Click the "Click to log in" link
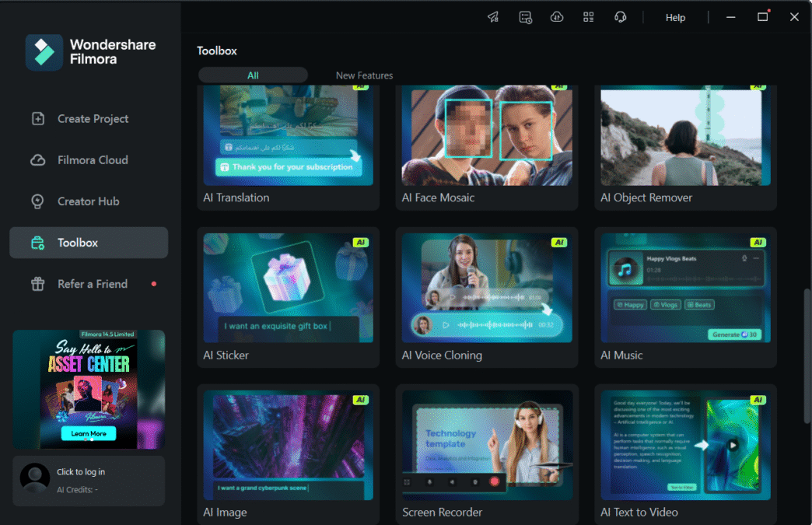Screen dimensions: 812x525 [81, 471]
